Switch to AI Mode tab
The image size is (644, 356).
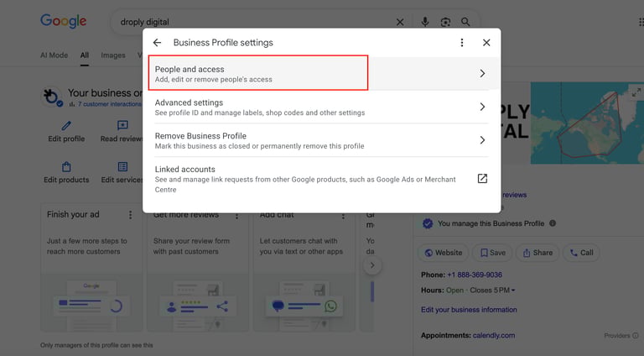54,55
